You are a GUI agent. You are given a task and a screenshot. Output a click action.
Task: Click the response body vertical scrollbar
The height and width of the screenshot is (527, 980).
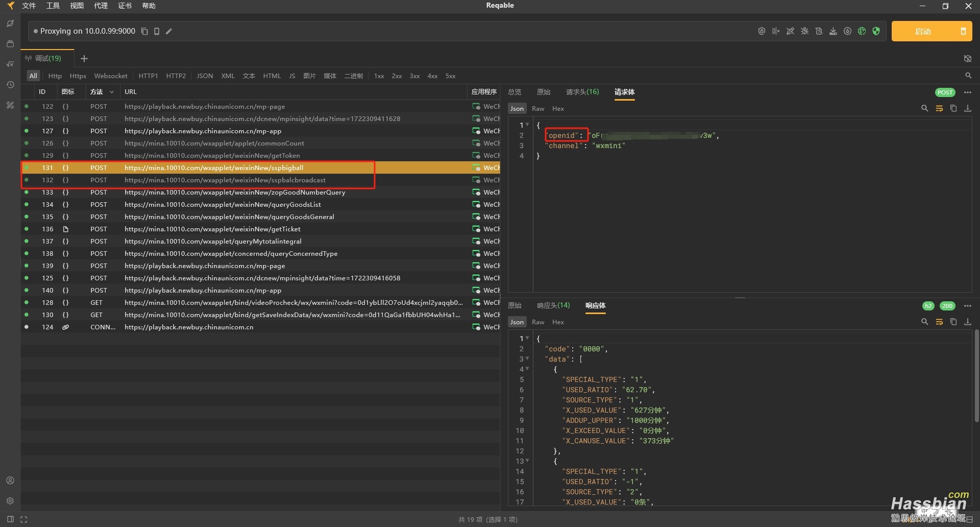(976, 376)
